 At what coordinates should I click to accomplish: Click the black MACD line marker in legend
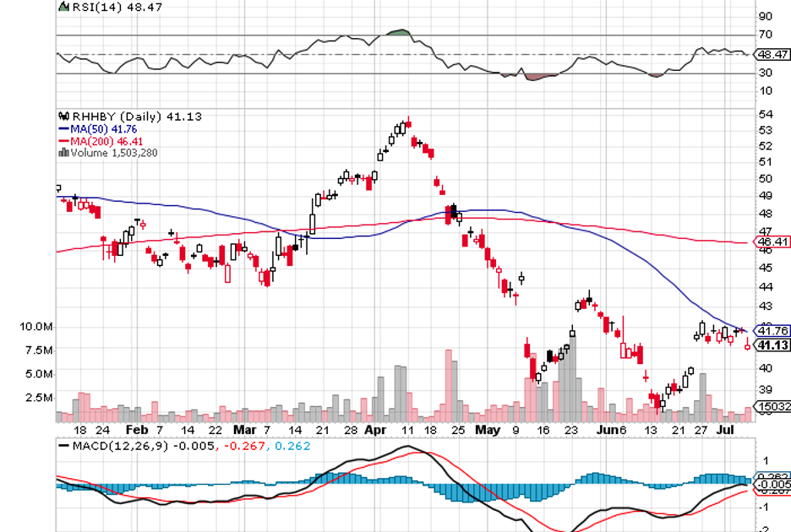[x=64, y=443]
